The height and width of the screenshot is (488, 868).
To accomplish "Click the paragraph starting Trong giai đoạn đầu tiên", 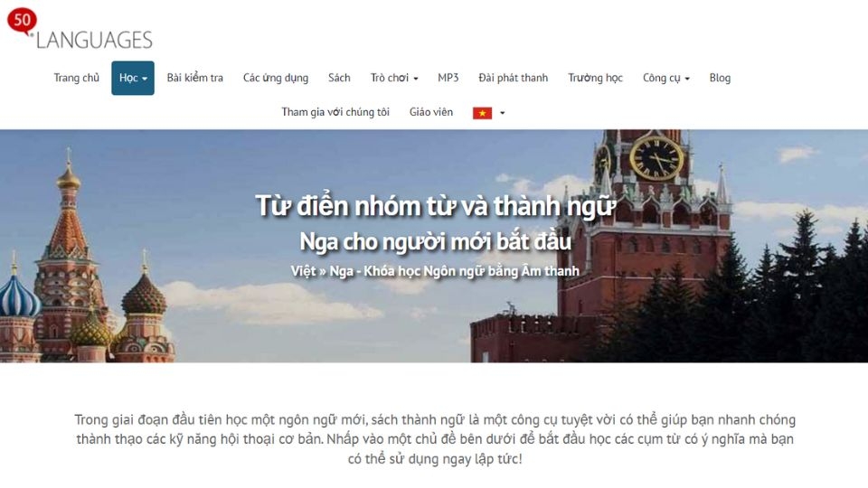I will click(x=435, y=439).
